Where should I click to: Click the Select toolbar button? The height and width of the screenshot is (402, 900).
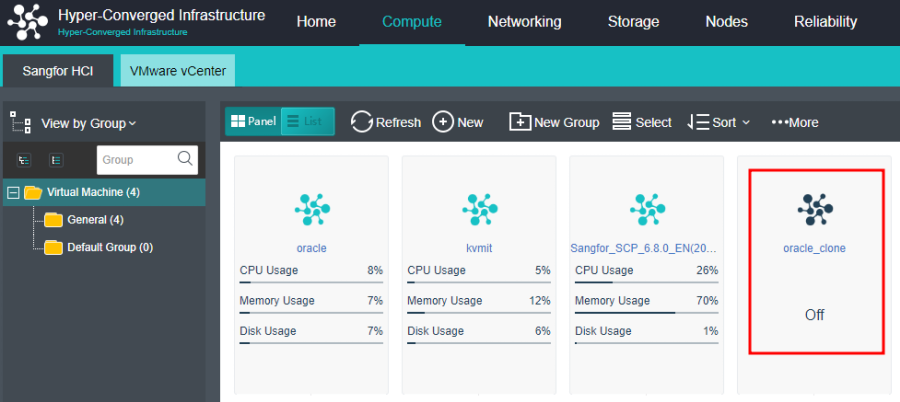pos(642,122)
